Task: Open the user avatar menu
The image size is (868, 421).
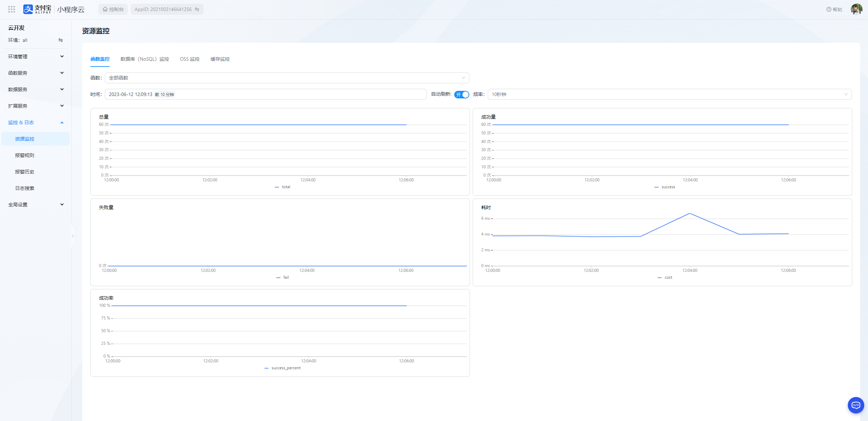Action: [856, 9]
